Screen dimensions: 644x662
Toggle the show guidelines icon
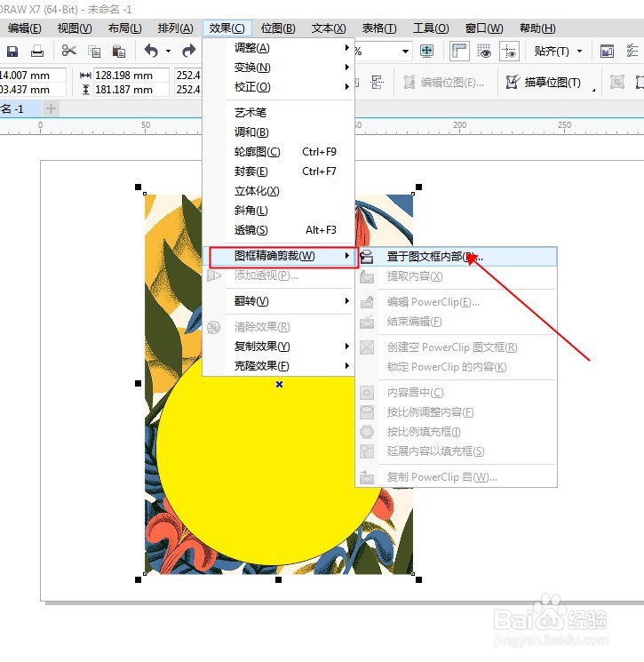[x=509, y=51]
